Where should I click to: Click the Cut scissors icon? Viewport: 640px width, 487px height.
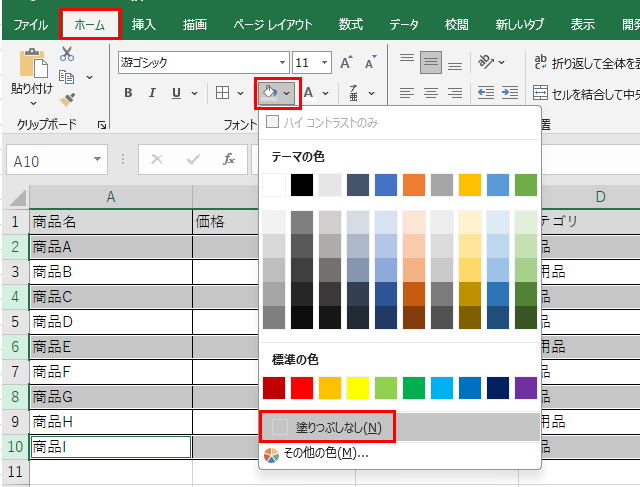click(x=67, y=54)
